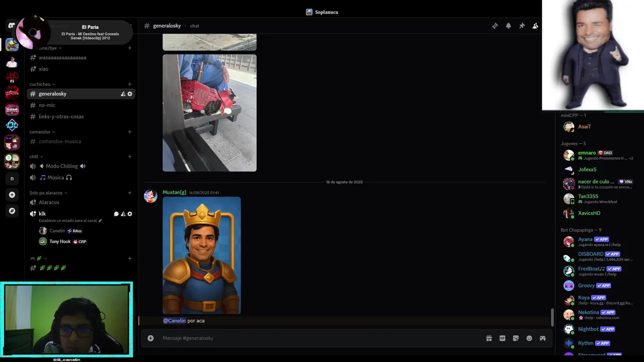Create channel in chill category plus
The image size is (644, 362).
coord(130,156)
